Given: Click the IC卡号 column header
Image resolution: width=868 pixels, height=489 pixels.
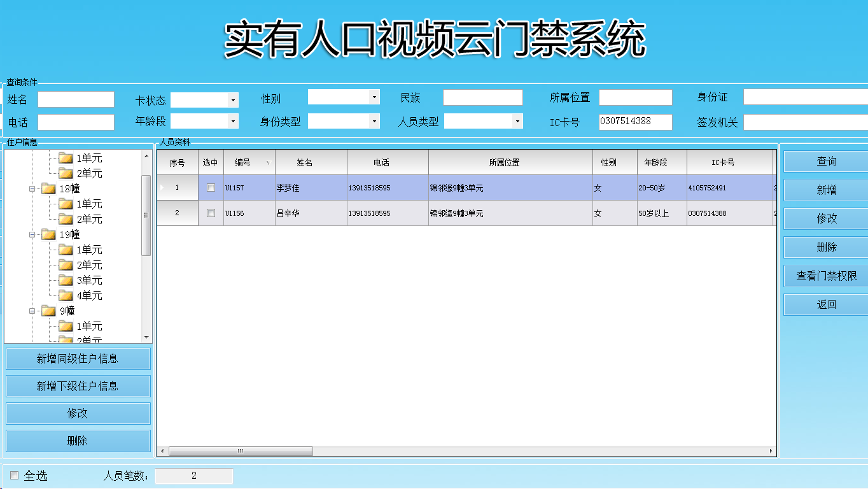Looking at the screenshot, I should [729, 162].
